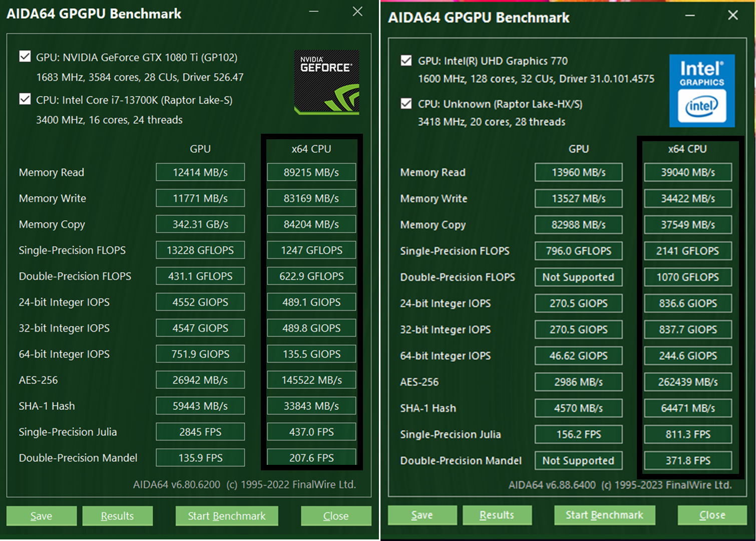This screenshot has height=541, width=756.
Task: Click 270.5 GIOPS in the 24-bit Integer IOPS row
Action: click(x=579, y=303)
